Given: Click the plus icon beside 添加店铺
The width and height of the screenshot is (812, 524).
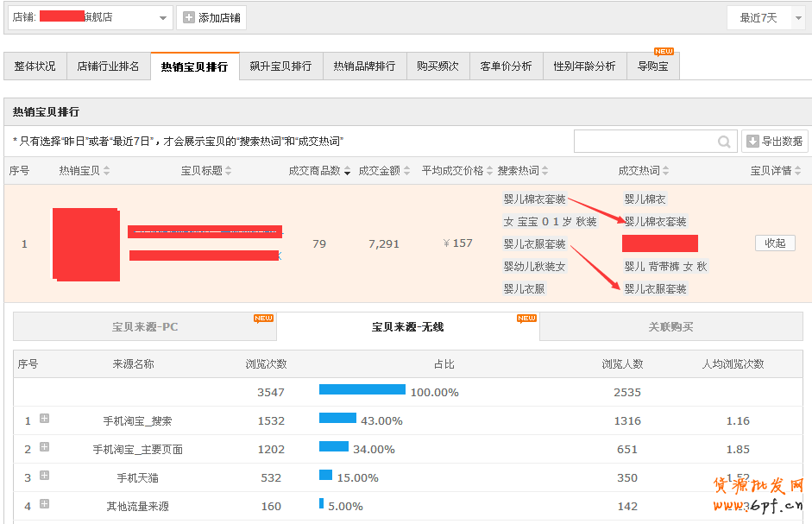Looking at the screenshot, I should (189, 17).
